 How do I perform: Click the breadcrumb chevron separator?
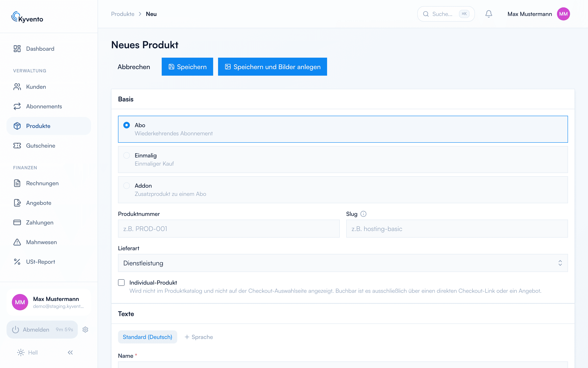point(140,14)
